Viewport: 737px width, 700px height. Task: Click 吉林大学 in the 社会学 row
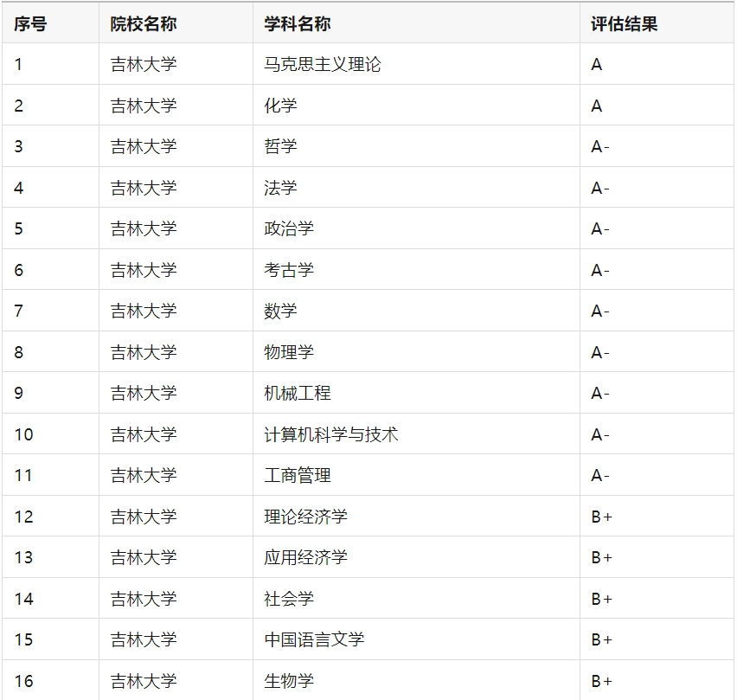pyautogui.click(x=144, y=600)
